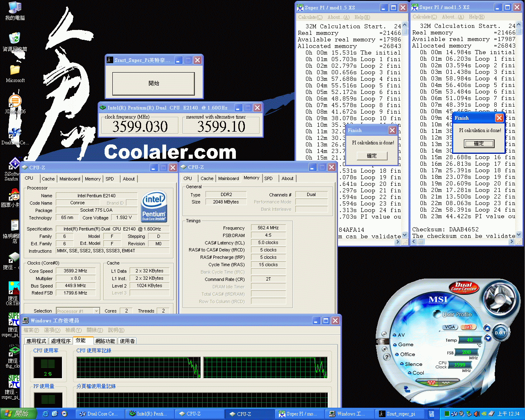Click the Temp readout 48 in Dual Core Center
The width and height of the screenshot is (525, 420).
tap(470, 340)
